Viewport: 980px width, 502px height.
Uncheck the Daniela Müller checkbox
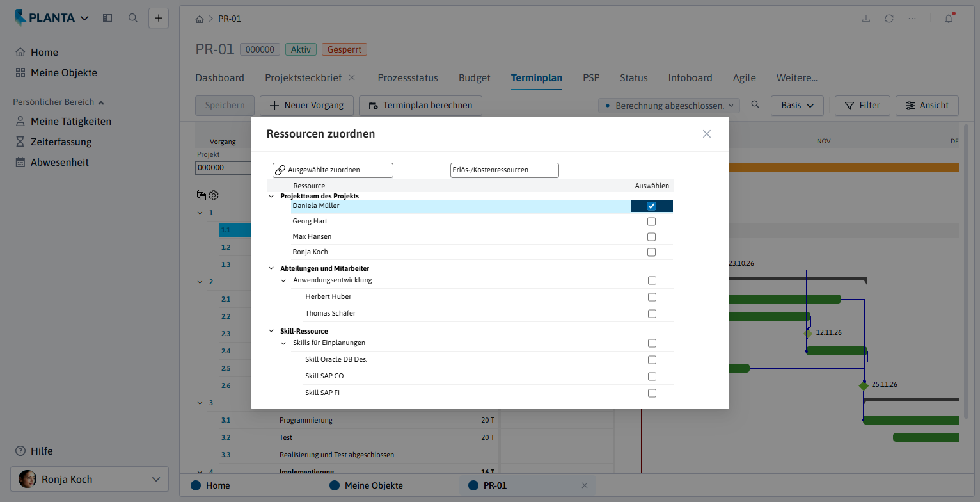(651, 206)
